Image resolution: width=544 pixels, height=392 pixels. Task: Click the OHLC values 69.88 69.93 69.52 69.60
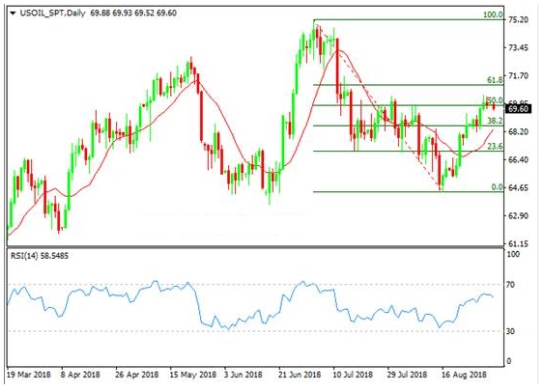pos(133,14)
